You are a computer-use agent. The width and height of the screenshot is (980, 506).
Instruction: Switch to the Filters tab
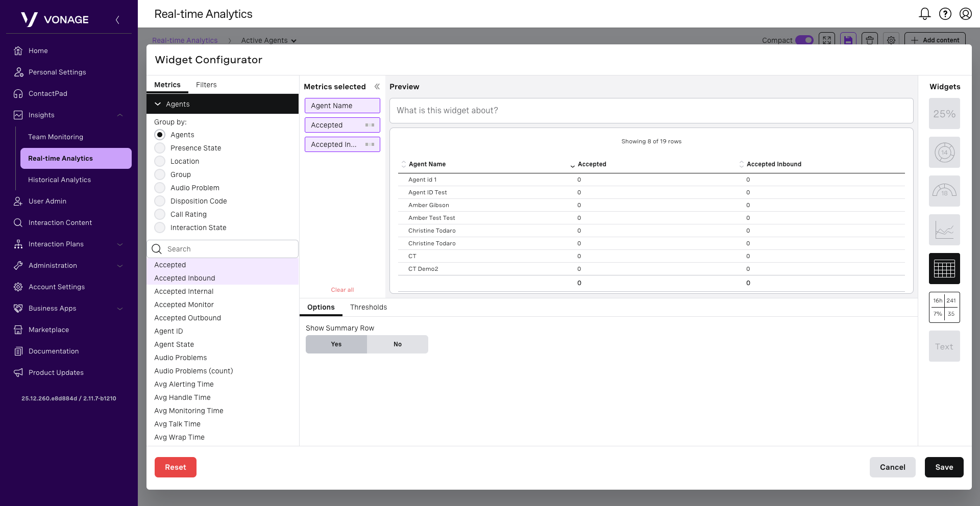(206, 85)
